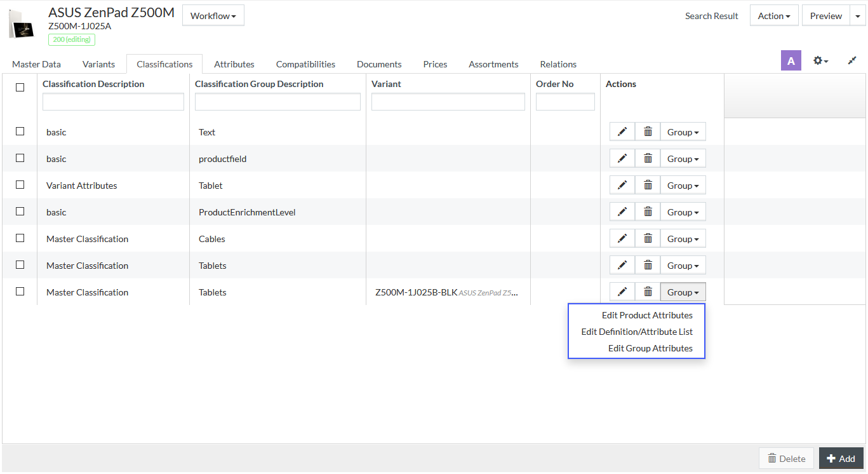Image resolution: width=868 pixels, height=474 pixels.
Task: Delete the basic Text classification row
Action: pyautogui.click(x=648, y=132)
